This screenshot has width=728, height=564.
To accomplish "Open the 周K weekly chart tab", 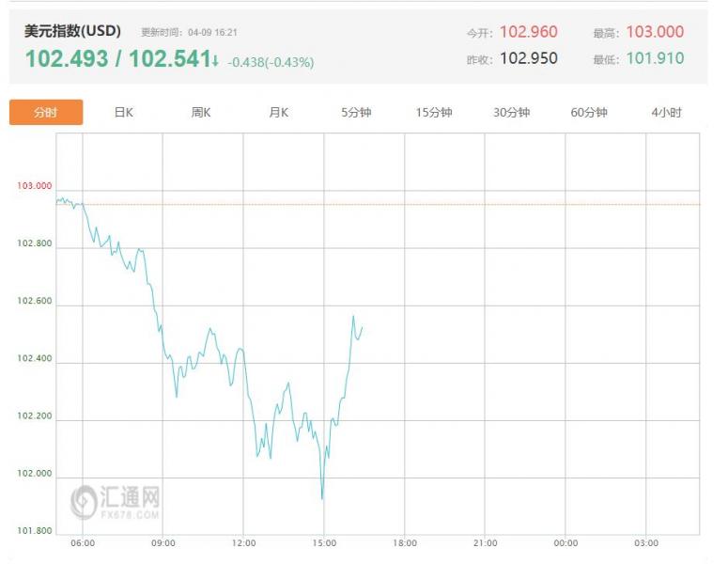I will [x=201, y=113].
